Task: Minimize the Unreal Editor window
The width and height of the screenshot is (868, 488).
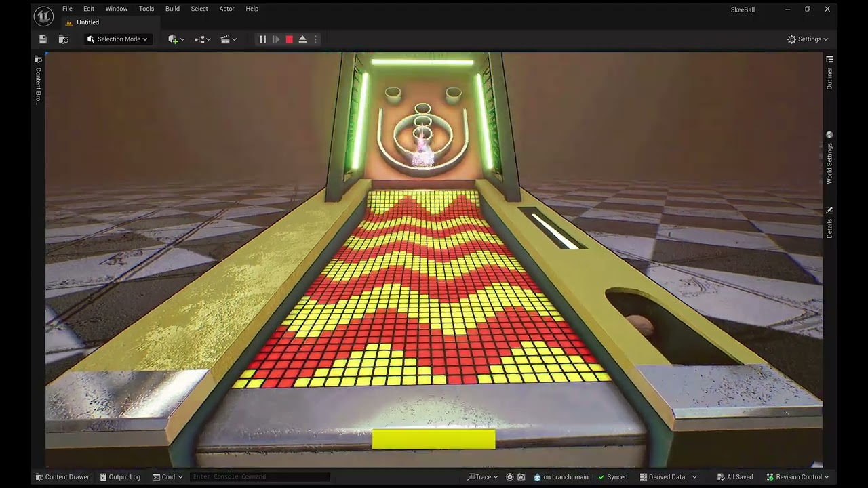Action: click(787, 9)
